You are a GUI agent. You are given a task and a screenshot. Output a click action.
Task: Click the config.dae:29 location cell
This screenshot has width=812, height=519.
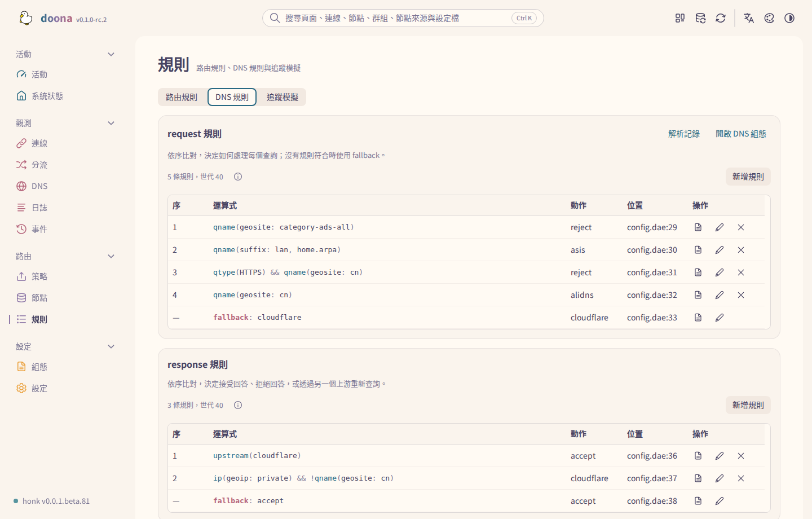pyautogui.click(x=652, y=227)
